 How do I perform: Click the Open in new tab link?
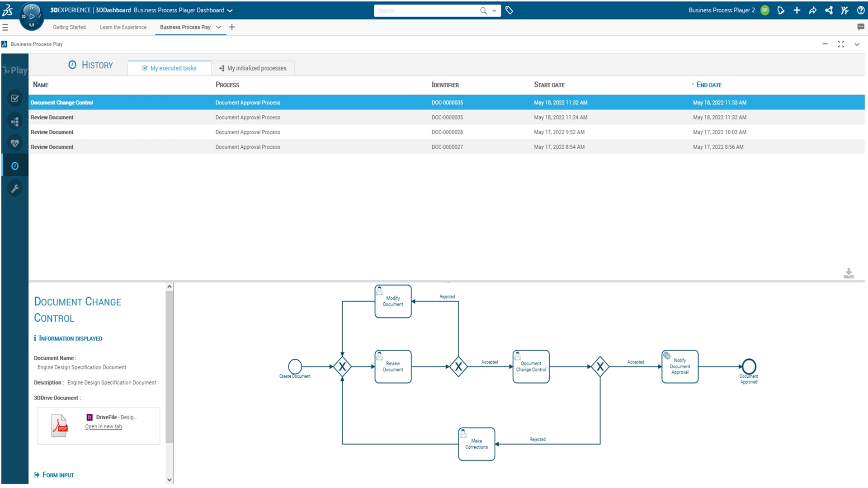click(x=103, y=426)
